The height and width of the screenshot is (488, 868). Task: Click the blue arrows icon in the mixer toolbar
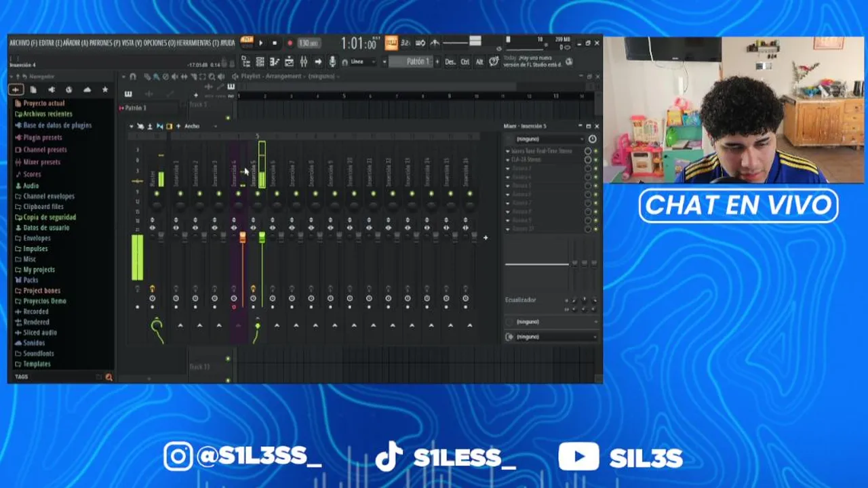(x=160, y=126)
